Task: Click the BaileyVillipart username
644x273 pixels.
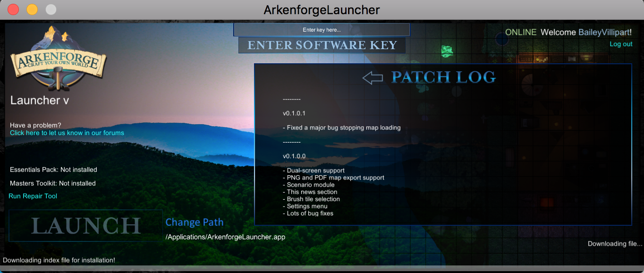Action: tap(605, 32)
